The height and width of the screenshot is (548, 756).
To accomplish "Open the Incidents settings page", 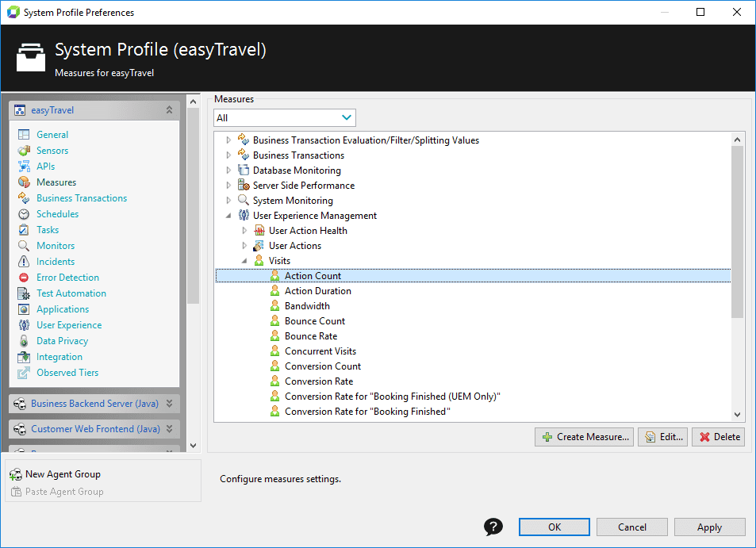I will click(x=56, y=262).
